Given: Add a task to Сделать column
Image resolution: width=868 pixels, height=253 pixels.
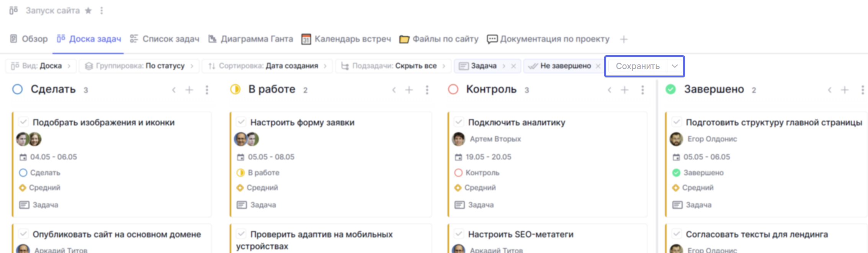Looking at the screenshot, I should [189, 90].
